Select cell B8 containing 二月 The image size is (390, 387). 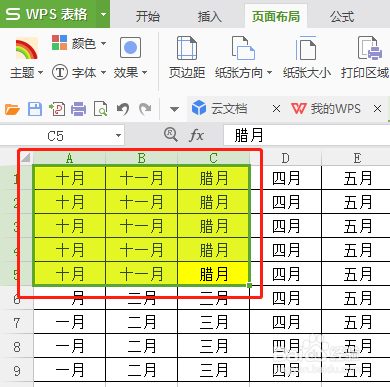pos(141,346)
